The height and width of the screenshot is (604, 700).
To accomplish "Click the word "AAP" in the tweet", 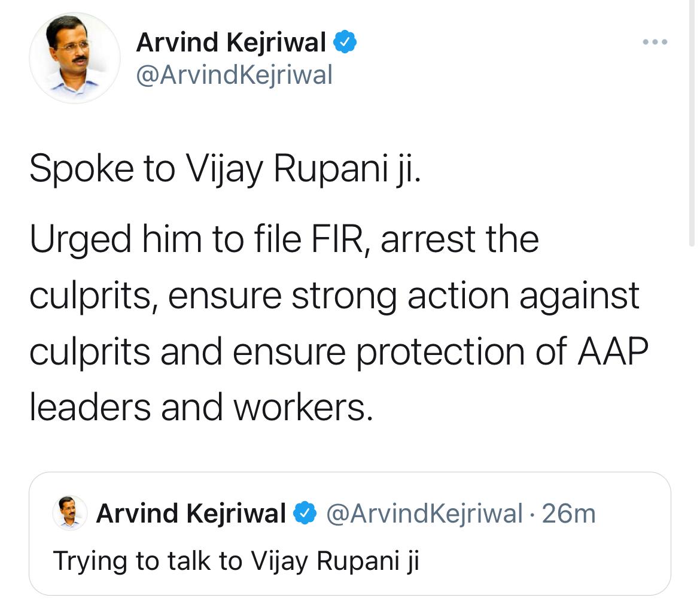I will [613, 352].
